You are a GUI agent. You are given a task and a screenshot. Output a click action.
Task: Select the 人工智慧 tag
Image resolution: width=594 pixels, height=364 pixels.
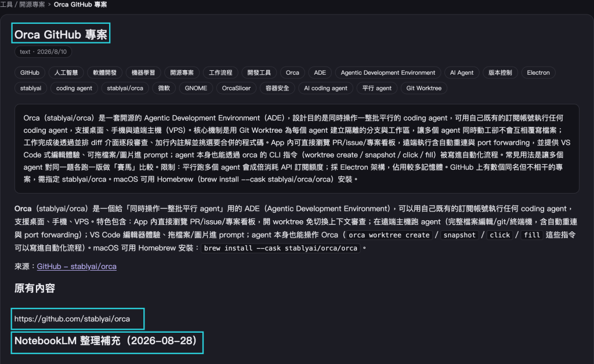[66, 72]
